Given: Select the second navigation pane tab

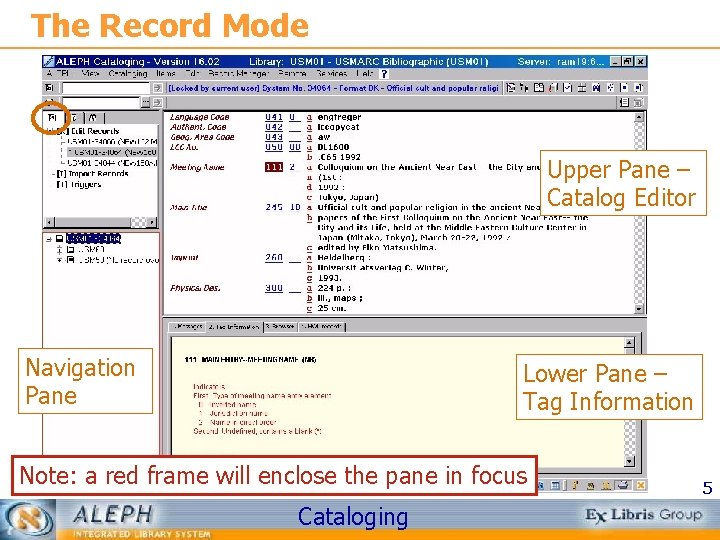Looking at the screenshot, I should click(x=74, y=118).
